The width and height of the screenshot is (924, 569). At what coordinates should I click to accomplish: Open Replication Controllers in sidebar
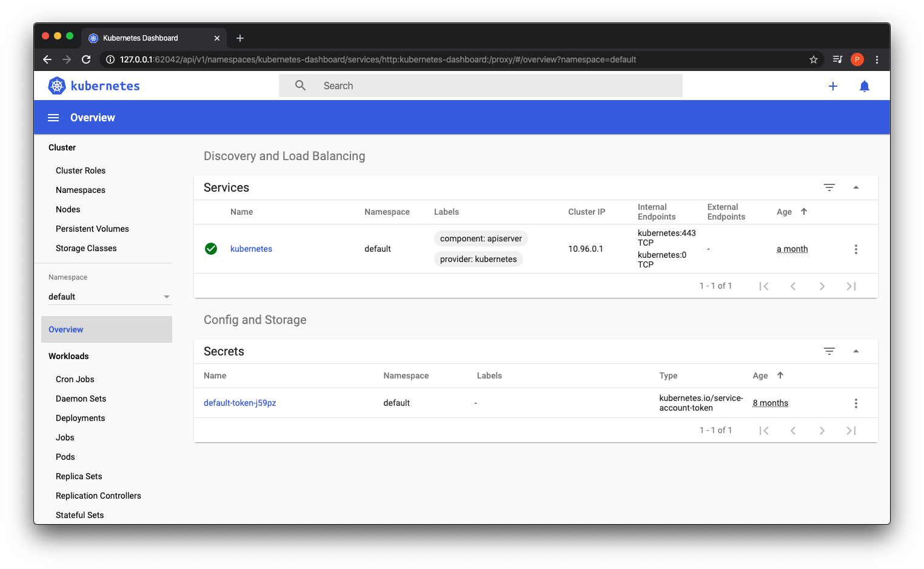coord(98,496)
